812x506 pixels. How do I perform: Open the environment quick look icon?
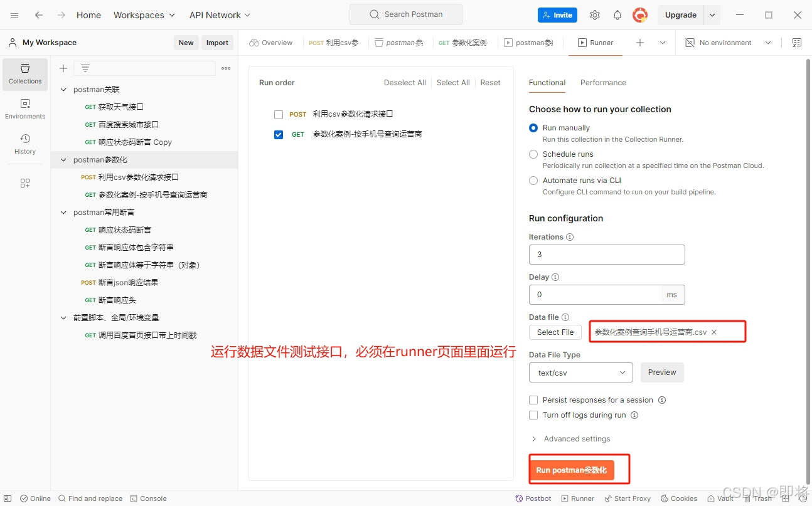coord(797,43)
